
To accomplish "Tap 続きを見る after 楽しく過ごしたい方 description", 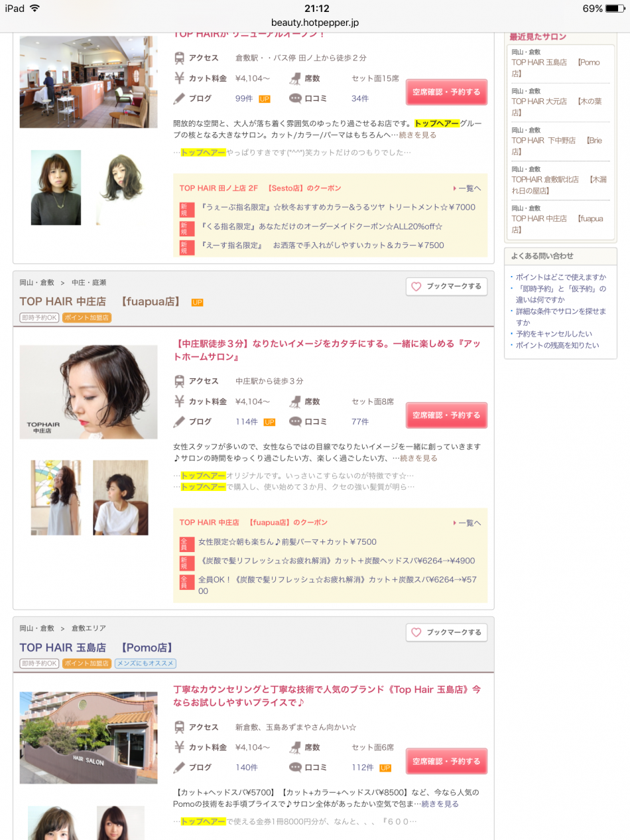I will tap(418, 458).
